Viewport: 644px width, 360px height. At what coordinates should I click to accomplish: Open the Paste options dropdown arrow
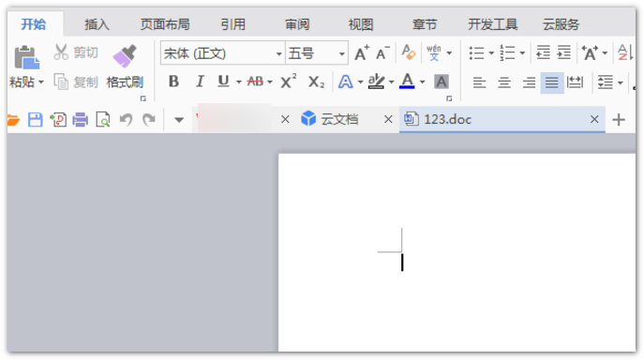tap(40, 82)
